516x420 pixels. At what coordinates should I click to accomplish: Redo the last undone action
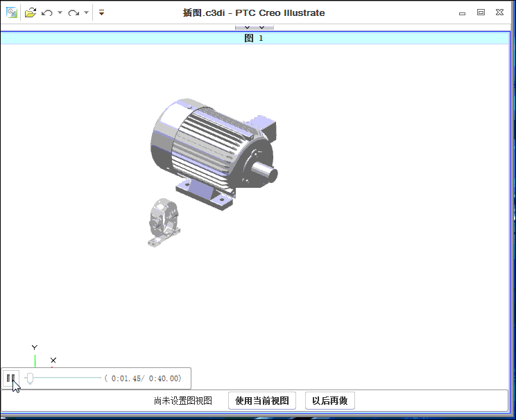coord(74,13)
